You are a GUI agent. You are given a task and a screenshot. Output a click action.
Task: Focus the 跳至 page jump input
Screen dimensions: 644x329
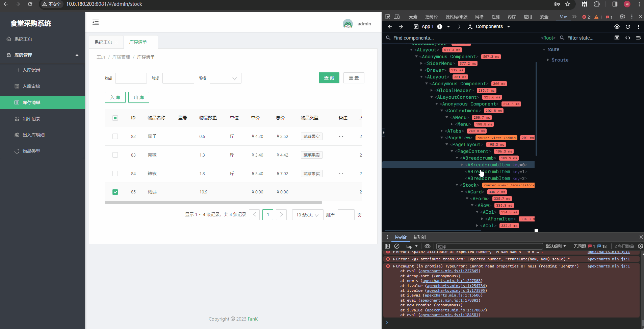pos(346,215)
